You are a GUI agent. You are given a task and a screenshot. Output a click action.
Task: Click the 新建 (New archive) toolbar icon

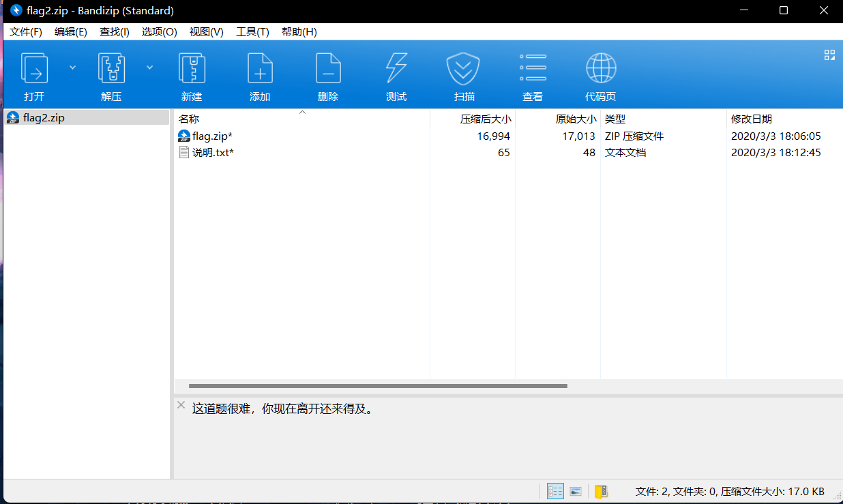192,68
